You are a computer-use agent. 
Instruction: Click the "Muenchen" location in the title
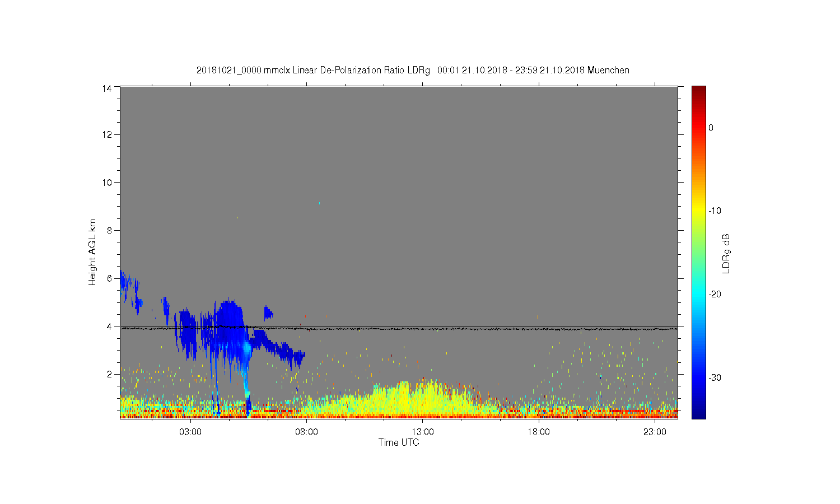pyautogui.click(x=608, y=71)
